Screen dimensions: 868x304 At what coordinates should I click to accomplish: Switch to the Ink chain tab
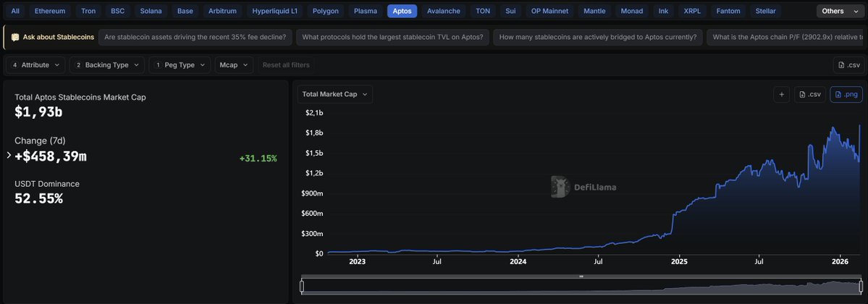click(664, 11)
